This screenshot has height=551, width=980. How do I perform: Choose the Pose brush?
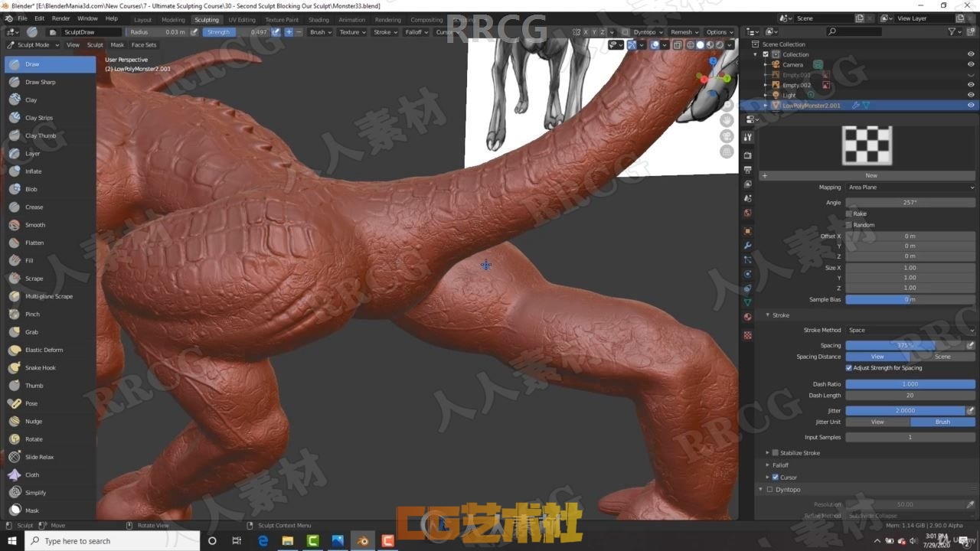coord(50,403)
